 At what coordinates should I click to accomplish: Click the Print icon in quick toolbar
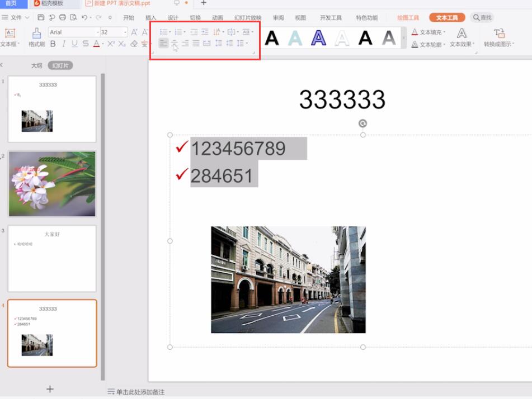tap(63, 17)
